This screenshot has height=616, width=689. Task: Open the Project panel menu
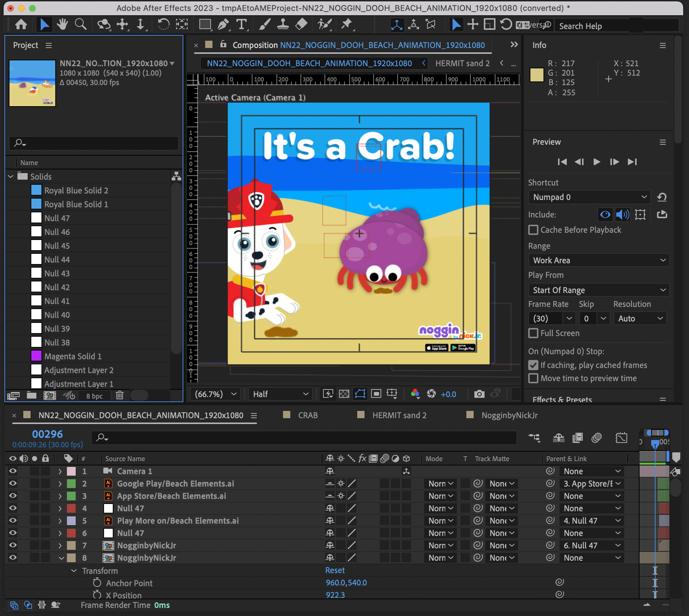pyautogui.click(x=49, y=45)
